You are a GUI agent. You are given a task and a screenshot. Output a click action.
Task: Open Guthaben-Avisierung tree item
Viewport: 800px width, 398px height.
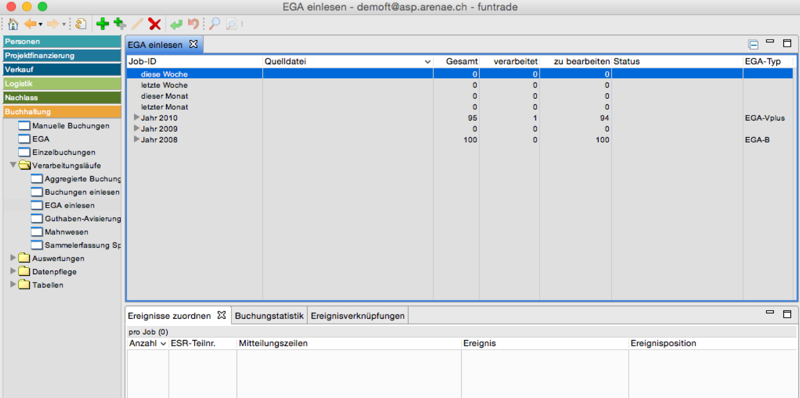[x=83, y=218]
